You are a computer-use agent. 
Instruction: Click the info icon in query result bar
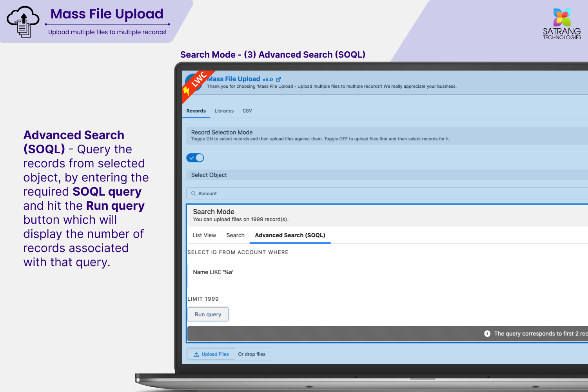487,334
